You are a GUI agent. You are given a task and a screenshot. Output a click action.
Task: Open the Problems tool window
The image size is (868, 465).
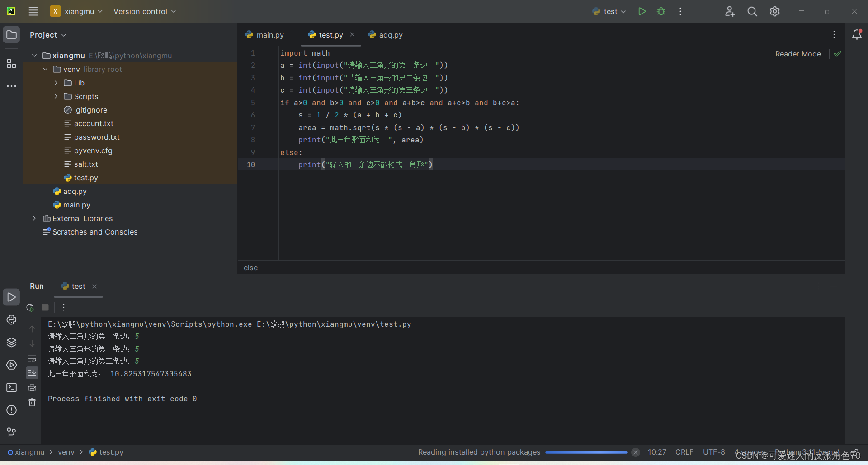(11, 410)
